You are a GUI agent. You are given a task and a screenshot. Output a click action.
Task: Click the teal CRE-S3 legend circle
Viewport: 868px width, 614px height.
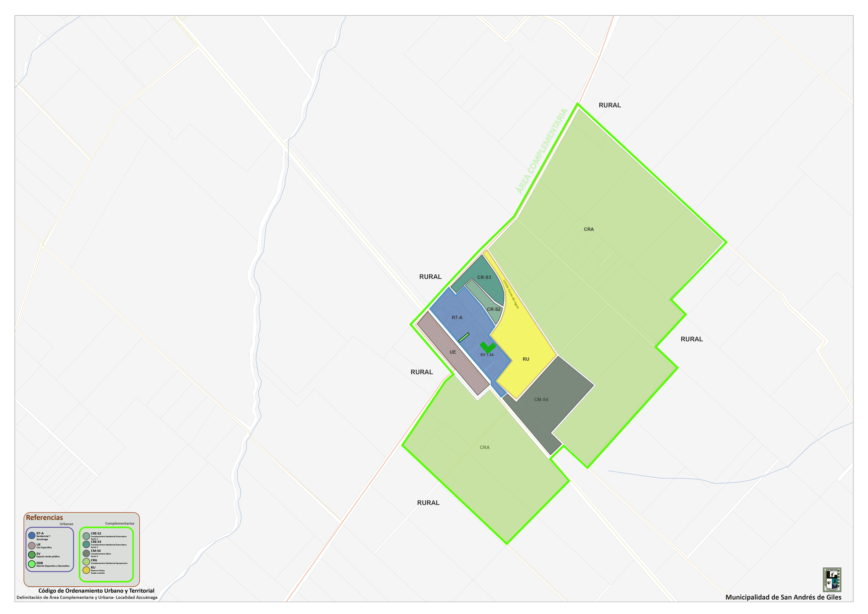(x=86, y=544)
